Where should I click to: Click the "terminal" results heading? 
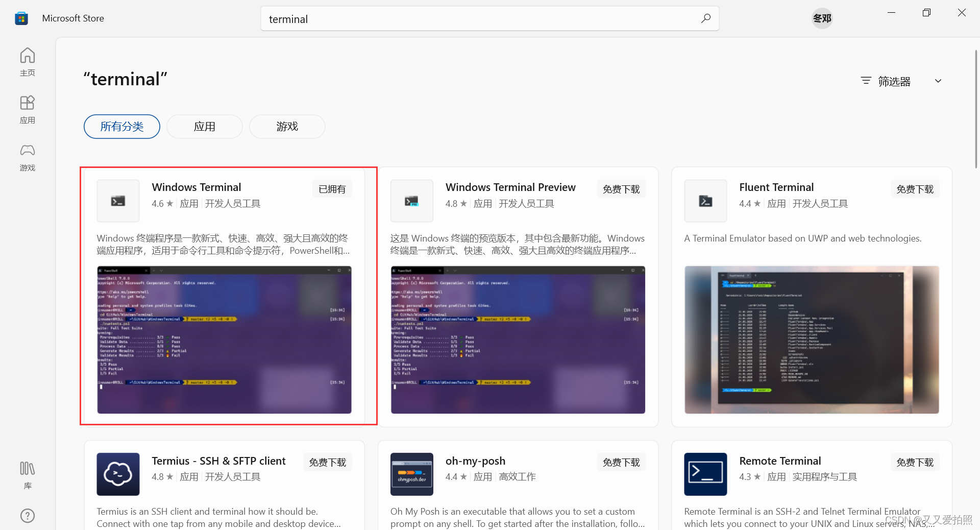pos(126,79)
